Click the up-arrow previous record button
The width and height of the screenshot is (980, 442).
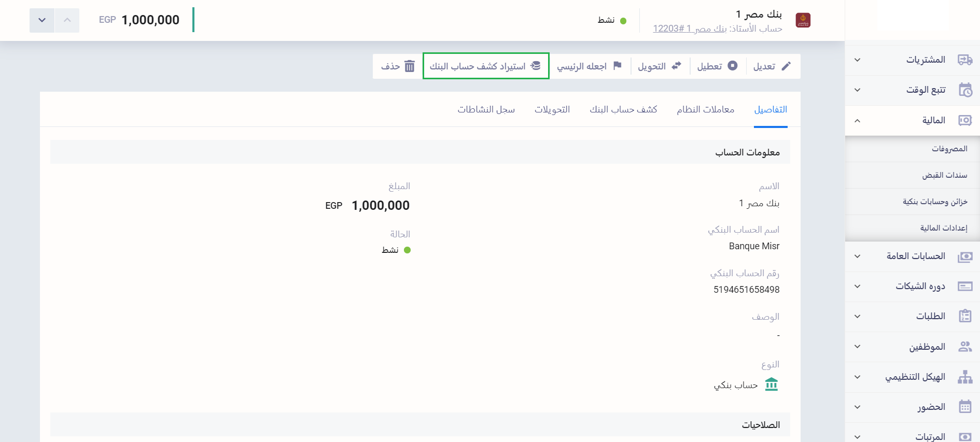click(67, 20)
